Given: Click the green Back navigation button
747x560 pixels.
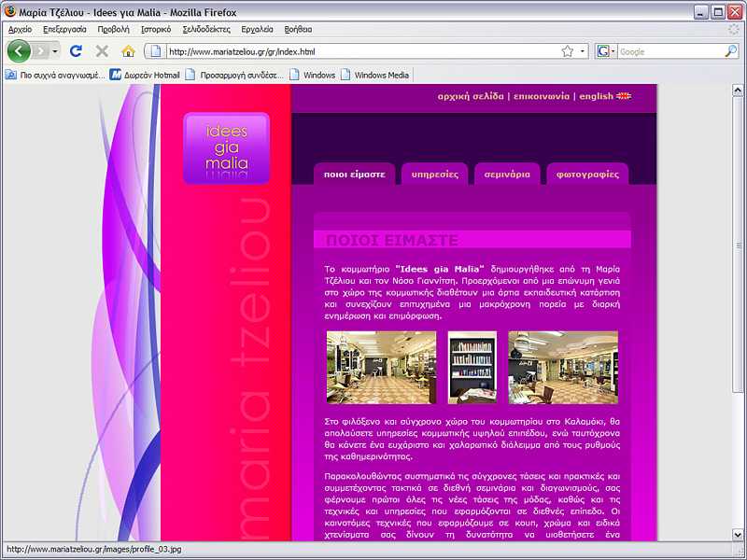Looking at the screenshot, I should click(x=19, y=51).
